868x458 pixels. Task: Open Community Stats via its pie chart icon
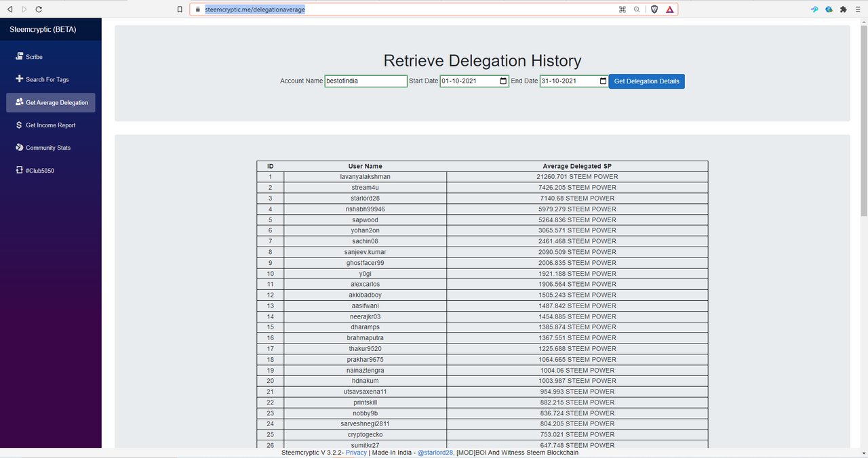(20, 148)
